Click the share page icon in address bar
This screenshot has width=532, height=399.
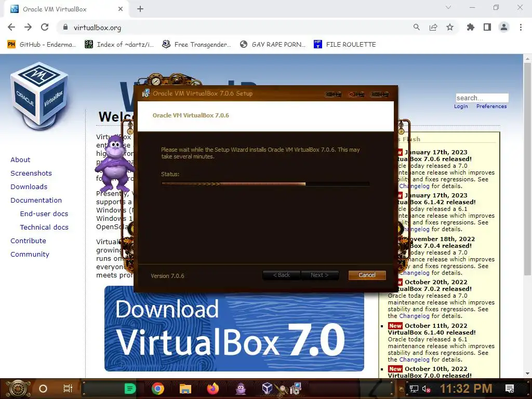click(433, 28)
